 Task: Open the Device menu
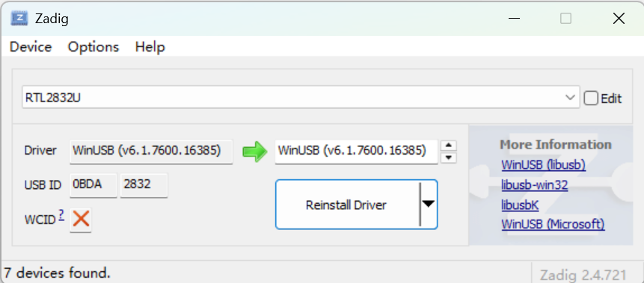(x=31, y=47)
